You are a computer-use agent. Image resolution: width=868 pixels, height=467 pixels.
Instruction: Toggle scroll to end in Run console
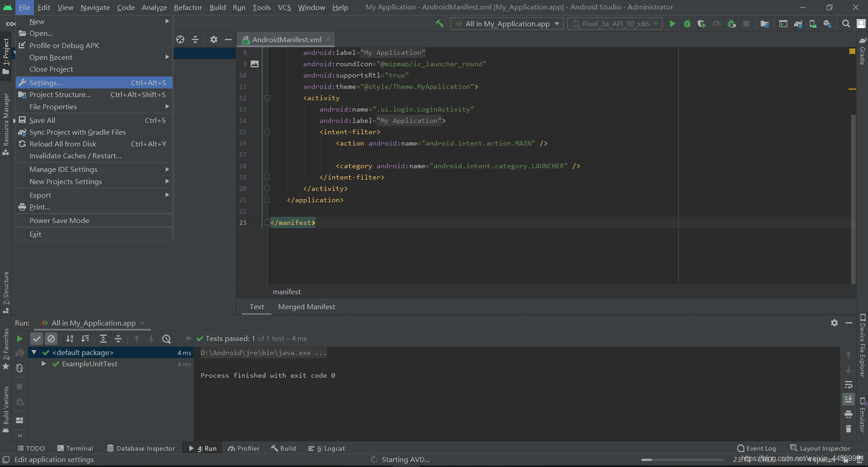click(849, 399)
